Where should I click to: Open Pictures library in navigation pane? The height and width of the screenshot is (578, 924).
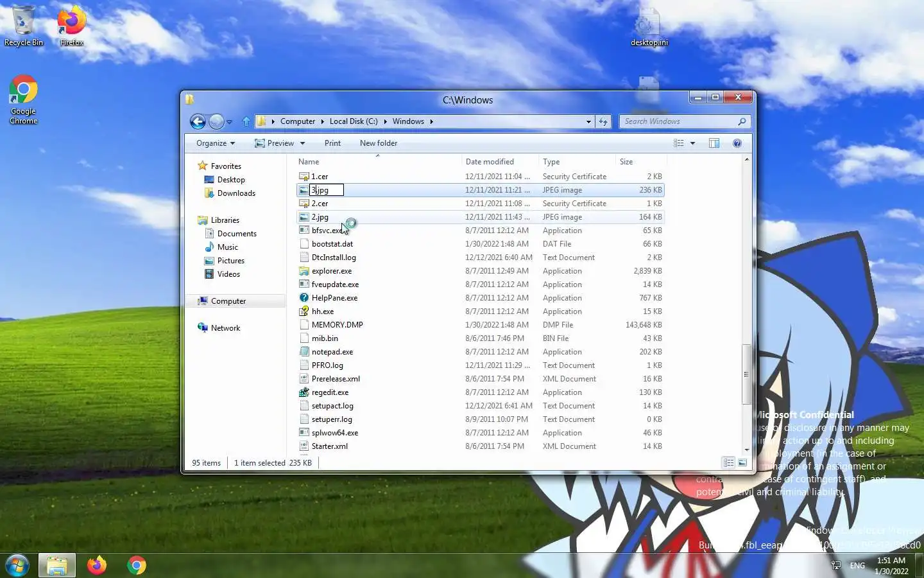point(231,261)
